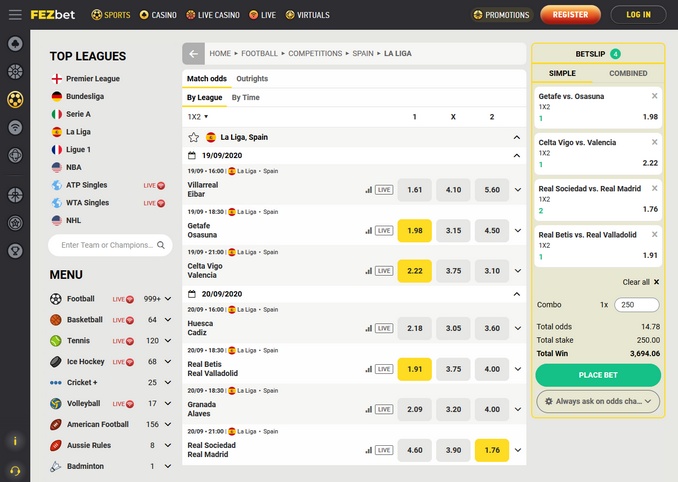The height and width of the screenshot is (482, 678).
Task: Select Huesca home odds 2.18
Action: click(x=415, y=329)
